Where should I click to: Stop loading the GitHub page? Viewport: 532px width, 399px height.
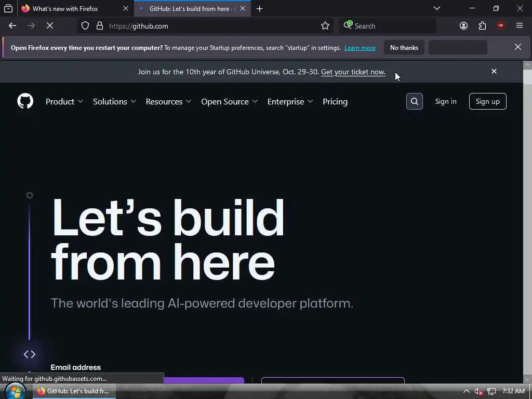(50, 26)
